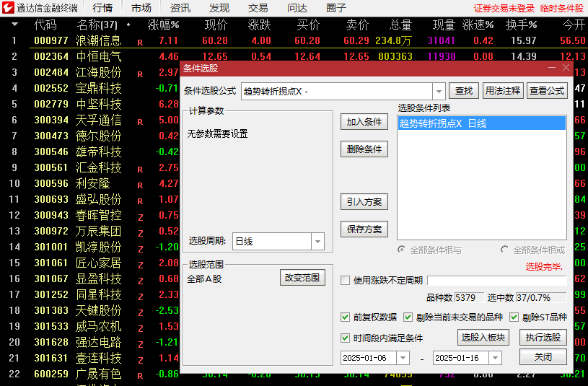588x386 pixels.
Task: Open the 条件选股公式 formula dropdown arrow
Action: pyautogui.click(x=439, y=91)
